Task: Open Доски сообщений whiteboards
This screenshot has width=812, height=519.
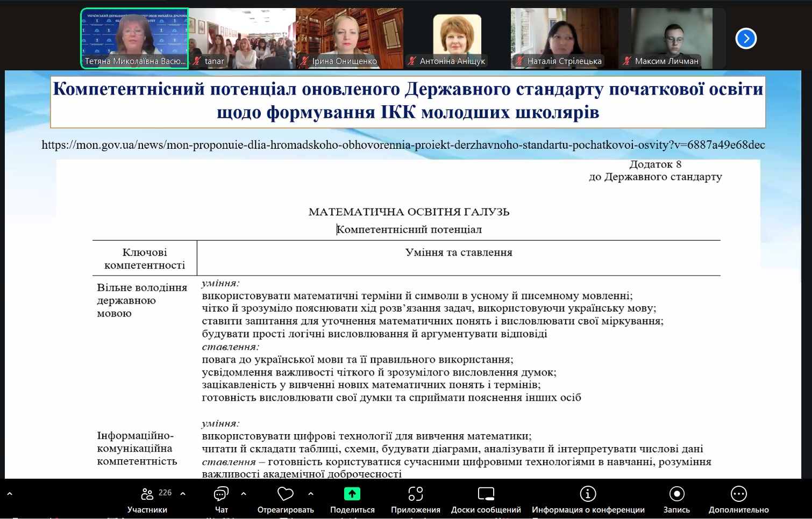Action: tap(486, 494)
